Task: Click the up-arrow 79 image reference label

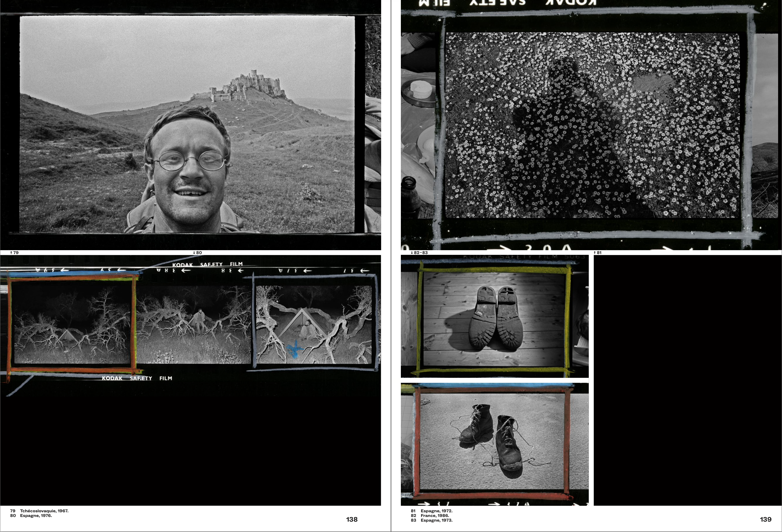Action: pos(14,253)
